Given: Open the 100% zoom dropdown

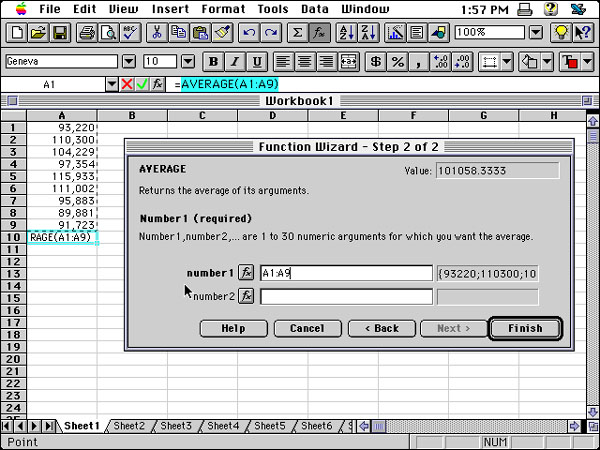Looking at the screenshot, I should pos(536,33).
